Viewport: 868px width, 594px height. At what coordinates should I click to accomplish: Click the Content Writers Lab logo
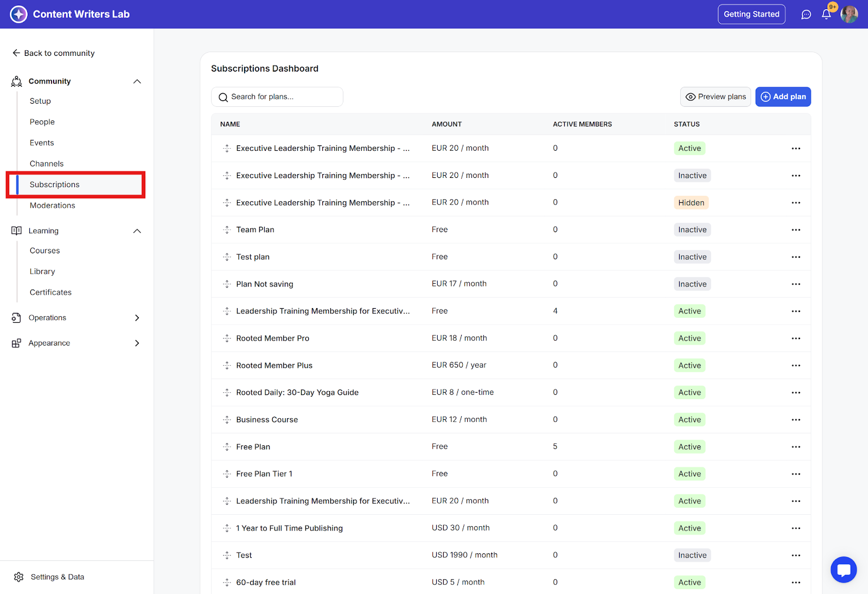(x=18, y=15)
